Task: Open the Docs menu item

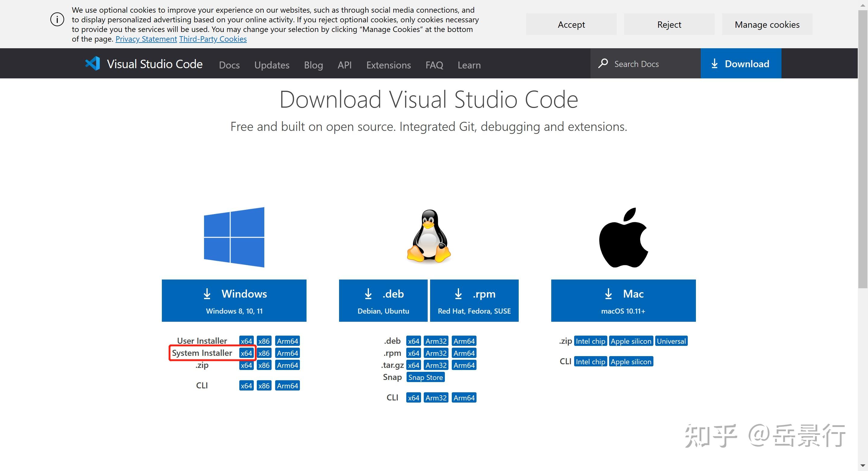Action: click(229, 65)
